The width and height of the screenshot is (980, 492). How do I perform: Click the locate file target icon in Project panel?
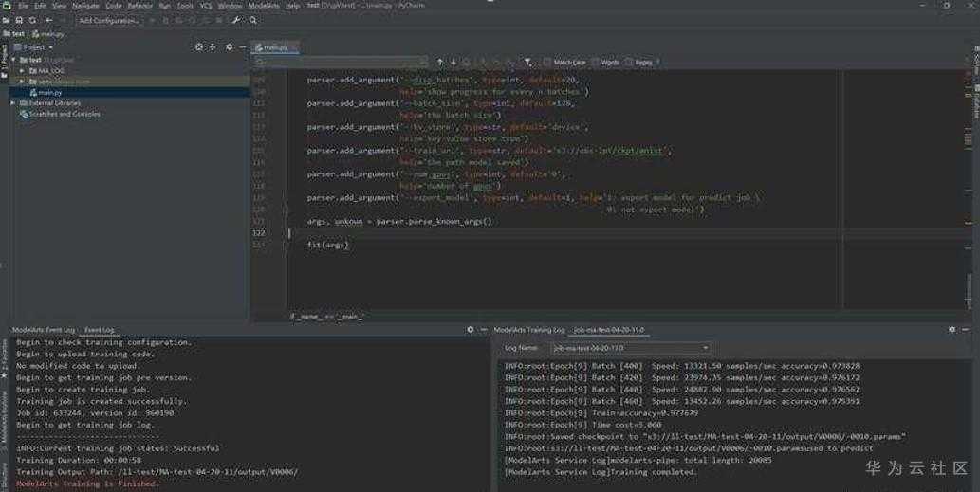199,46
